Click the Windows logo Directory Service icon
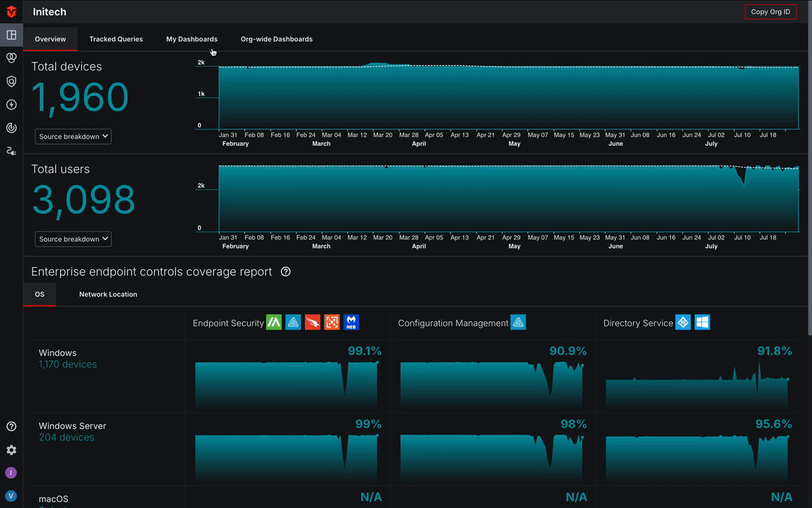Viewport: 812px width, 508px height. 702,322
